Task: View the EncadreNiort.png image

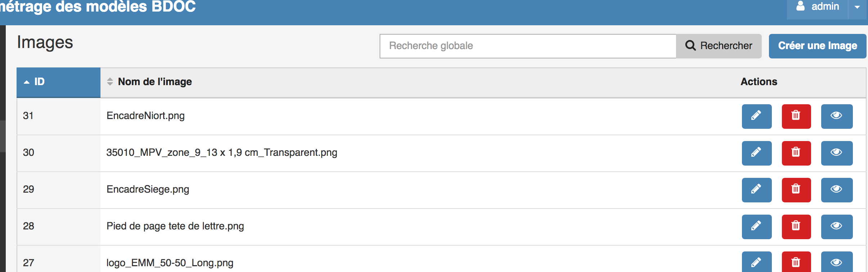Action: tap(837, 117)
